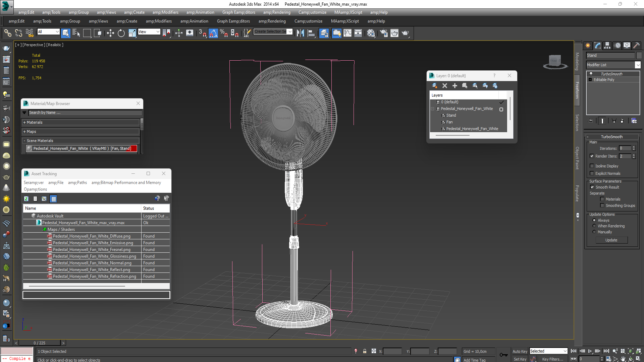644x362 pixels.
Task: Open Key Filters dialog
Action: coord(552,359)
